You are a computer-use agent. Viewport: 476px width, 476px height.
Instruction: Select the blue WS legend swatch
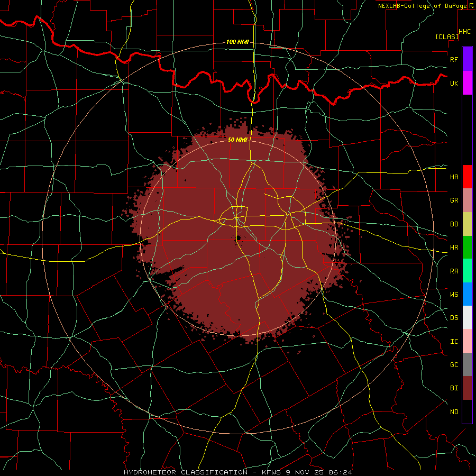467,294
